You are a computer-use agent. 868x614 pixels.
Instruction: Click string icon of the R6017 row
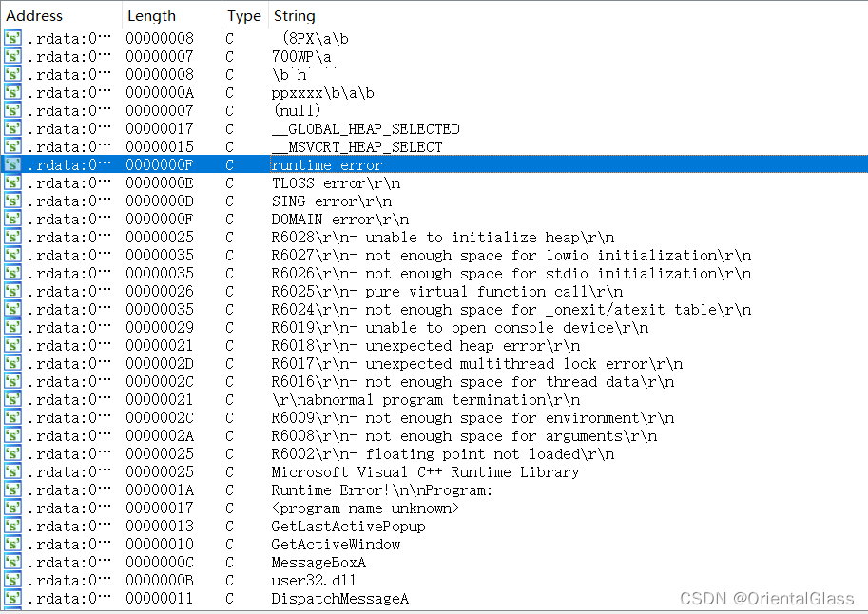12,364
